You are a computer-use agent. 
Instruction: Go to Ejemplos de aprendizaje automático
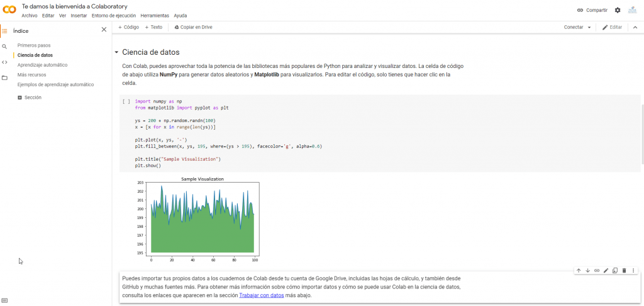click(x=55, y=85)
